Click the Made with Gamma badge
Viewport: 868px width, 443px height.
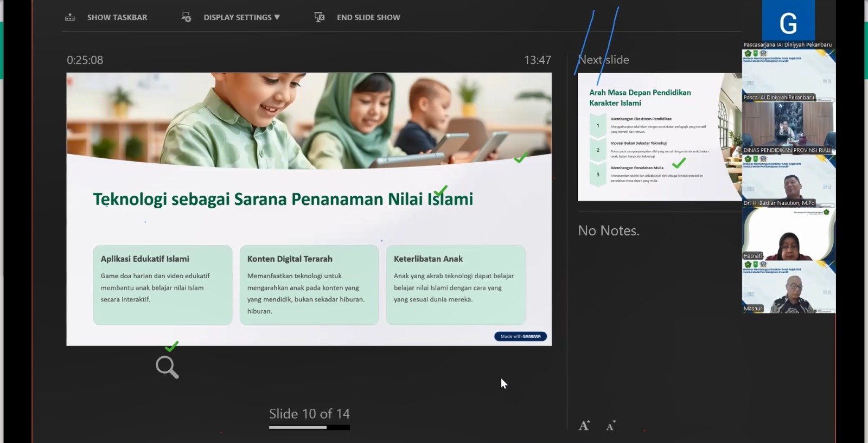click(x=520, y=336)
